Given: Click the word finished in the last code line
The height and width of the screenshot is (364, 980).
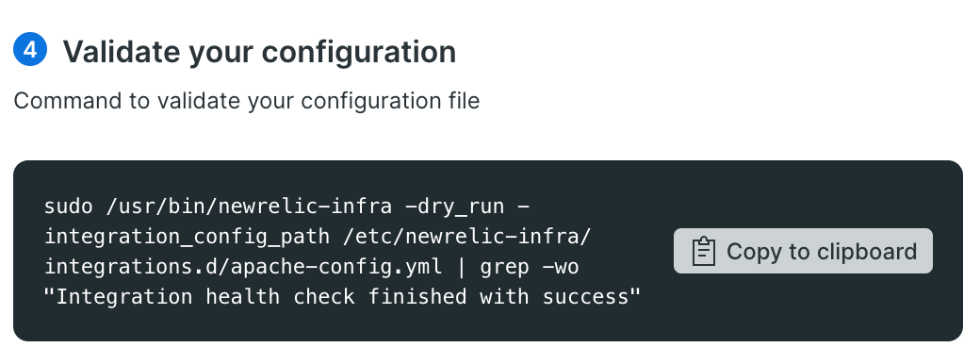Looking at the screenshot, I should [417, 296].
